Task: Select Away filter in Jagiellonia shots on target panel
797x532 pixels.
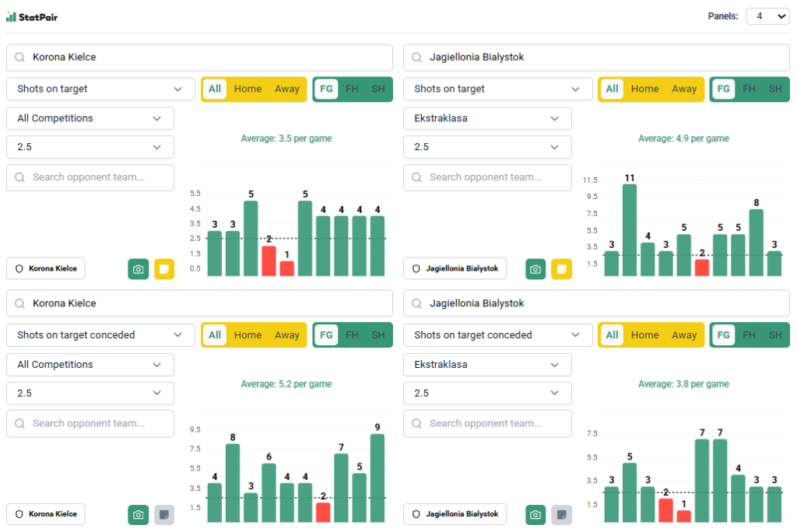Action: click(684, 89)
